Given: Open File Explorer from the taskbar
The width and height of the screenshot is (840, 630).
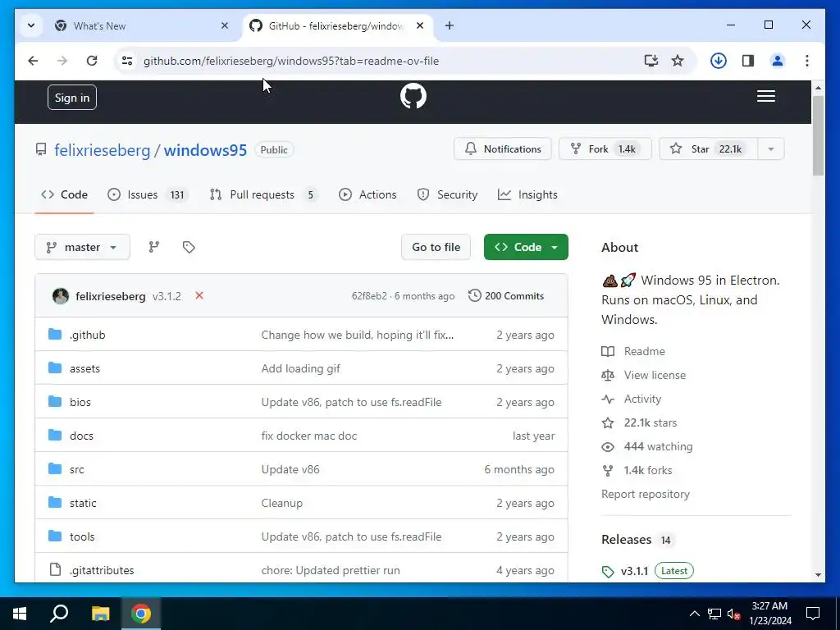Looking at the screenshot, I should point(100,614).
